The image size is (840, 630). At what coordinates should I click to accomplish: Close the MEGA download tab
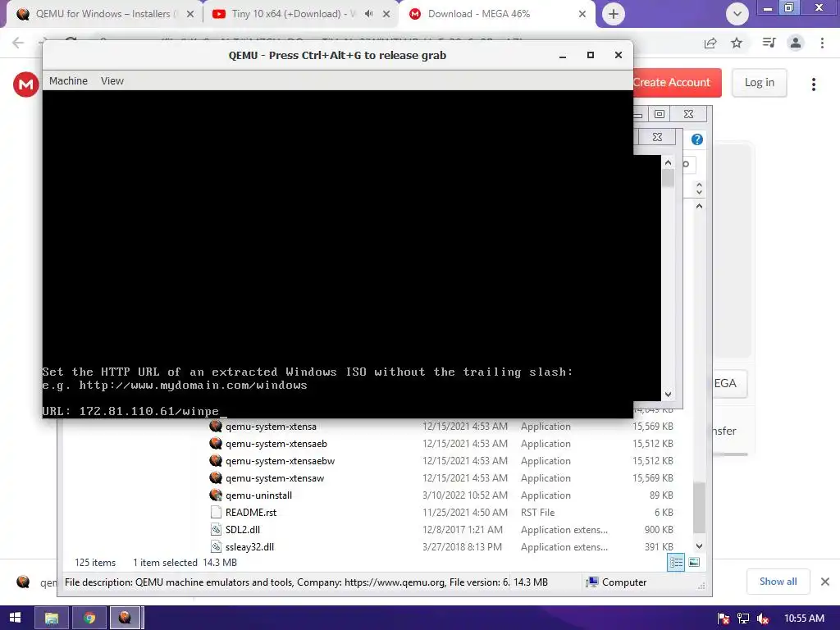click(582, 15)
